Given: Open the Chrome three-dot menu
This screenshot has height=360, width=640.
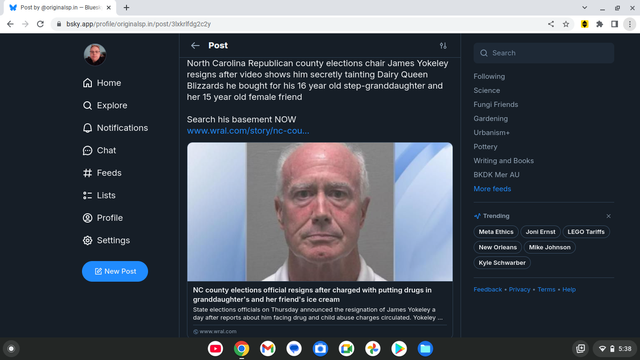Looking at the screenshot, I should [630, 24].
